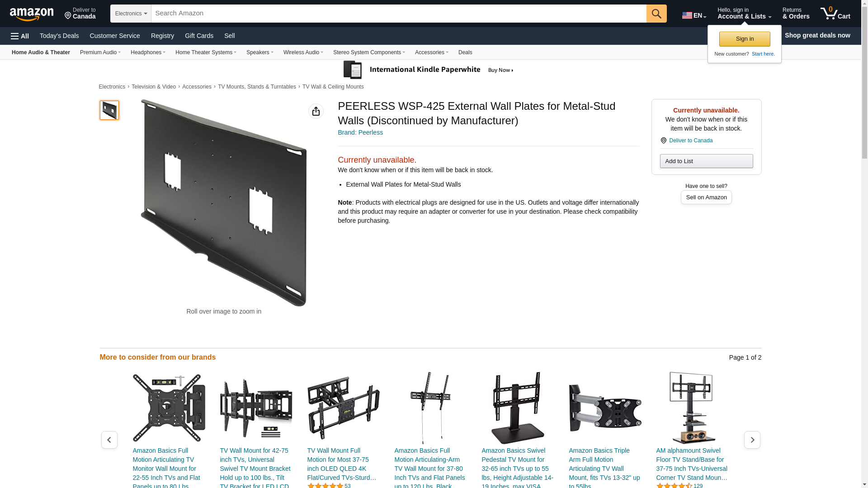Click the Deliver to Canada location icon
Screen dimensions: 868x488
point(664,141)
